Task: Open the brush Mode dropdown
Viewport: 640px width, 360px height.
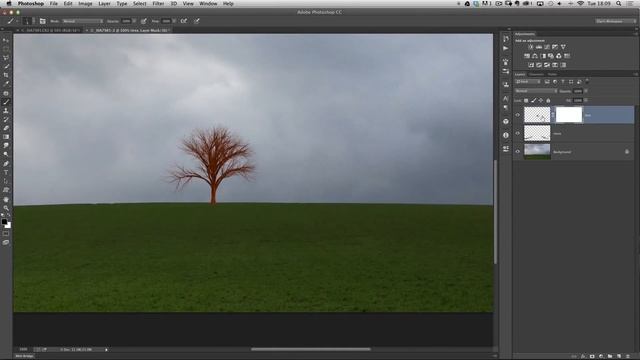Action: pos(83,21)
